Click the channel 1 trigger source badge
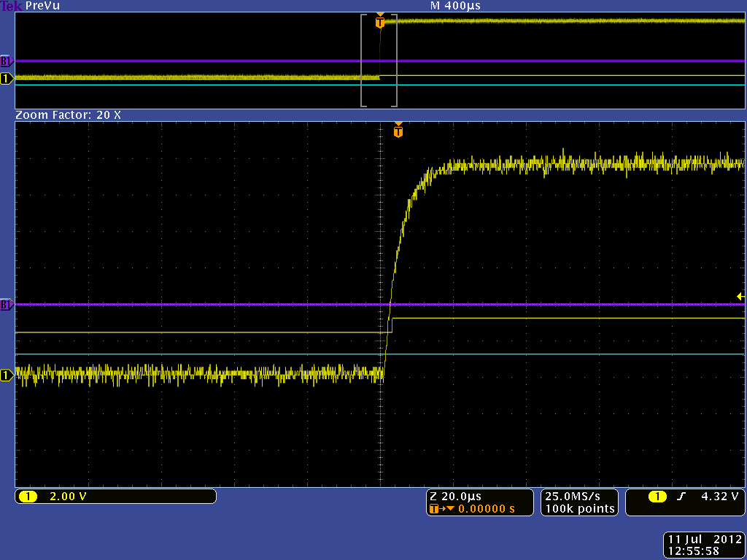Screen dimensions: 747x560 click(x=657, y=497)
